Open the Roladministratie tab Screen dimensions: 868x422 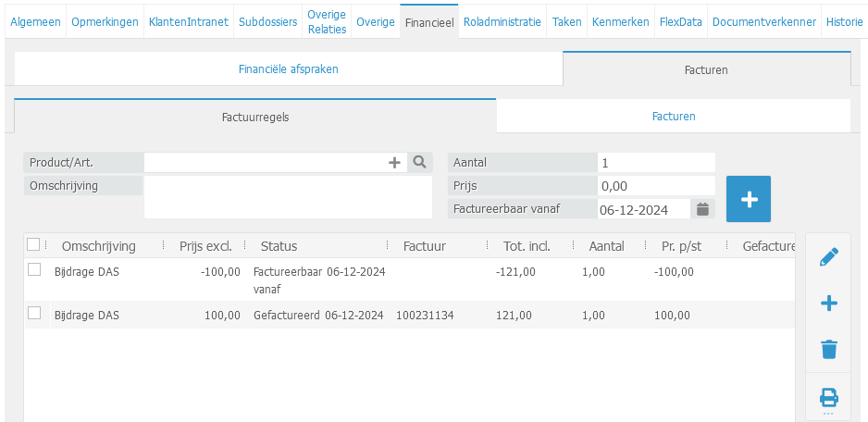pos(502,22)
